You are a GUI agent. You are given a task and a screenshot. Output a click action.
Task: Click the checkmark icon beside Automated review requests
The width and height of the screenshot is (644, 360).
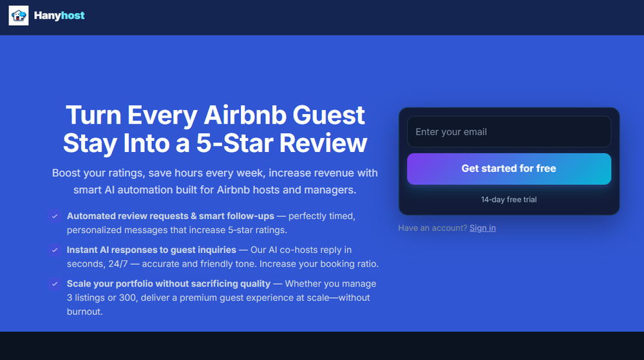(55, 216)
